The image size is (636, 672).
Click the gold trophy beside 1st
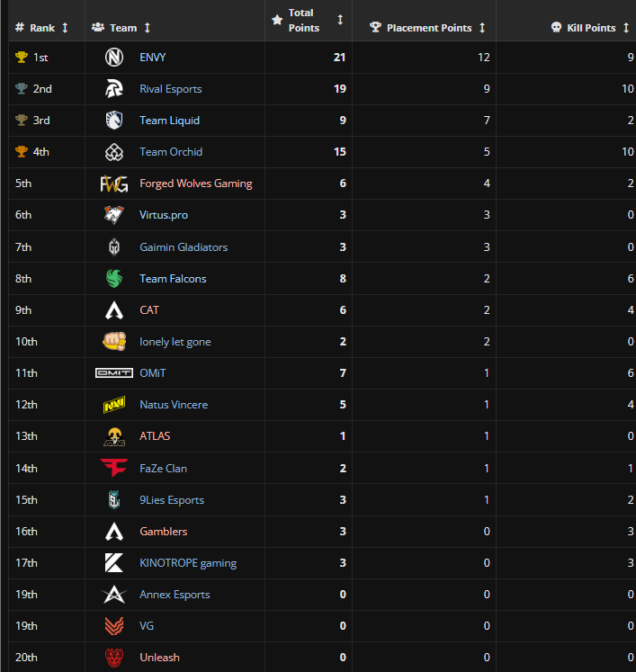click(22, 57)
